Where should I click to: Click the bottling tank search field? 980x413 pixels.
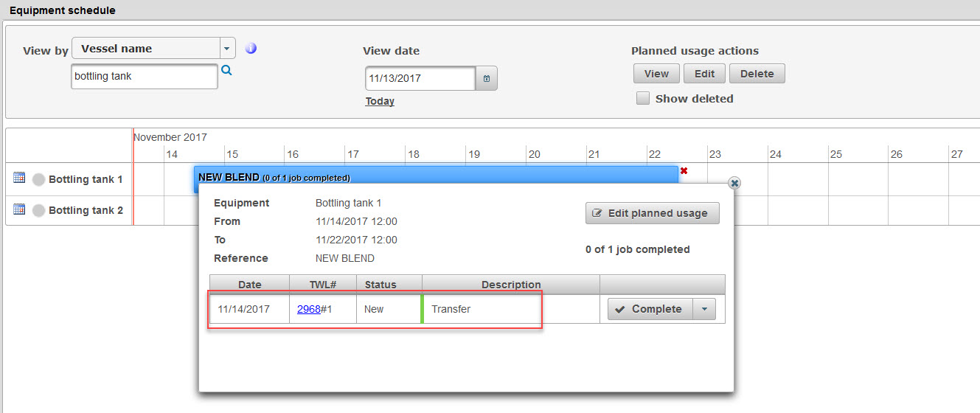pos(144,77)
